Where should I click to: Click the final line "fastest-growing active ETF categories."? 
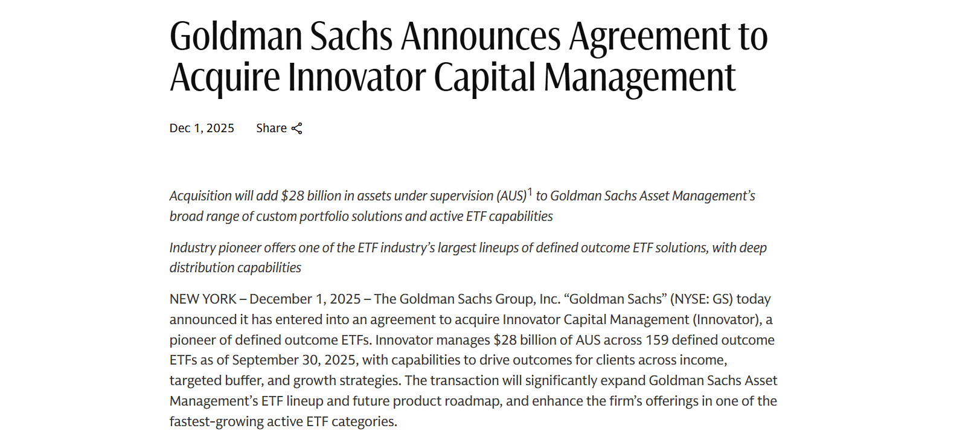click(283, 422)
